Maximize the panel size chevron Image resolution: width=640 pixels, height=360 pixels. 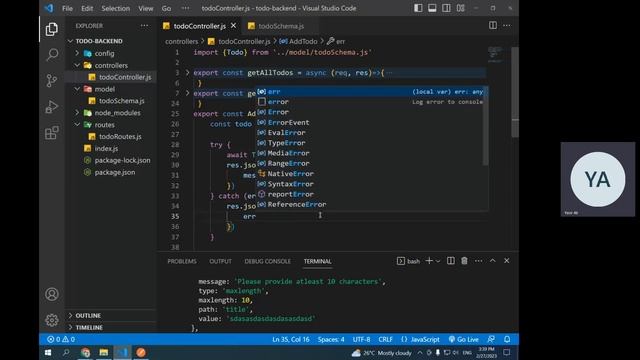(x=493, y=260)
